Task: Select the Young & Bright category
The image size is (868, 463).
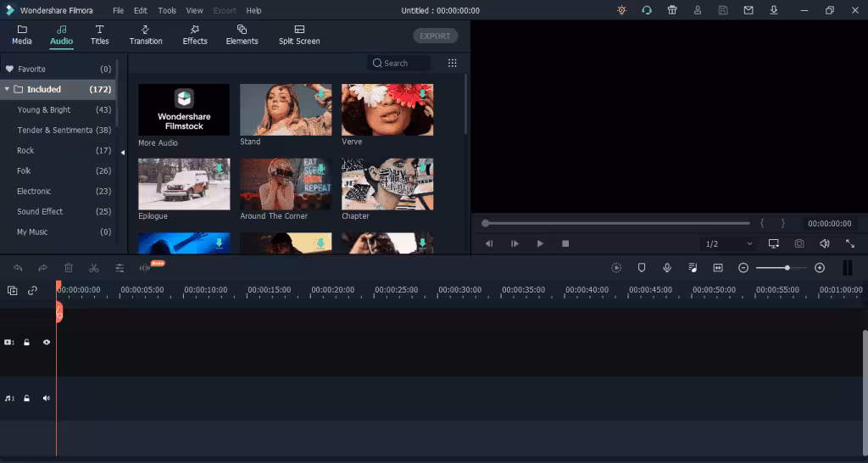Action: coord(58,109)
